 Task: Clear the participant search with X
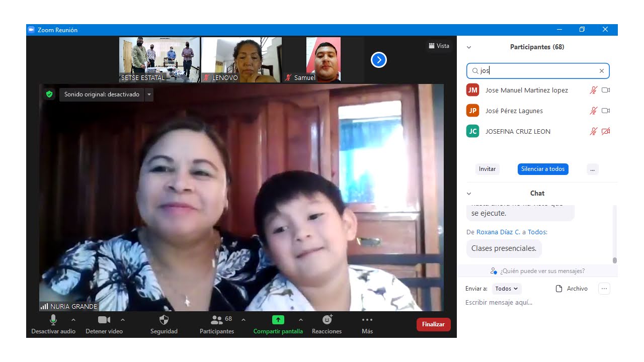[x=602, y=71]
